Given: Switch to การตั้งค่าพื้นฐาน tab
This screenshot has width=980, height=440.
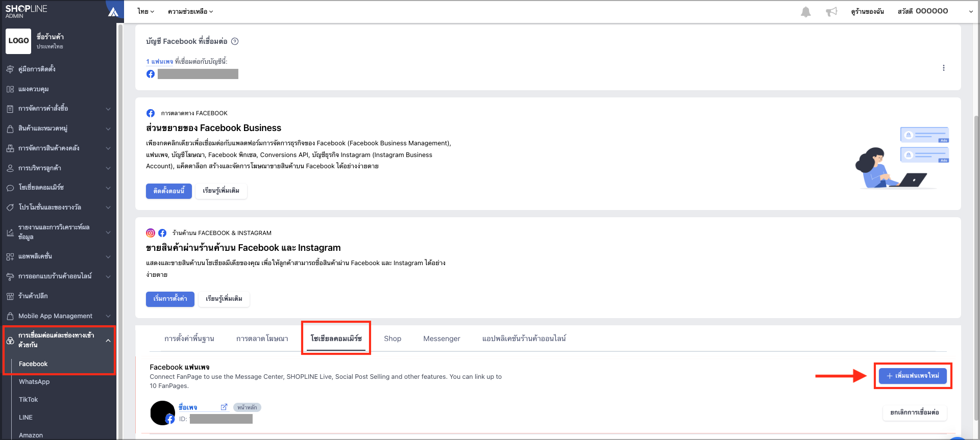Looking at the screenshot, I should [x=189, y=339].
